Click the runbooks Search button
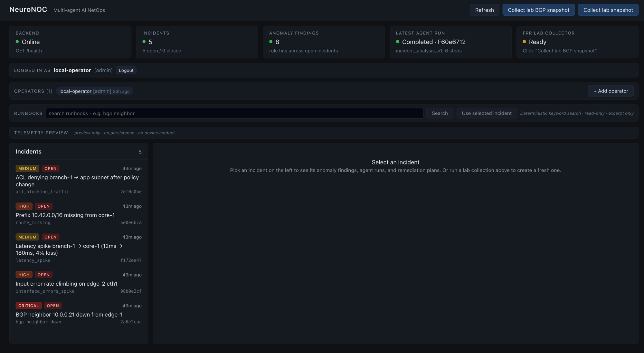644x353 pixels. [x=440, y=113]
